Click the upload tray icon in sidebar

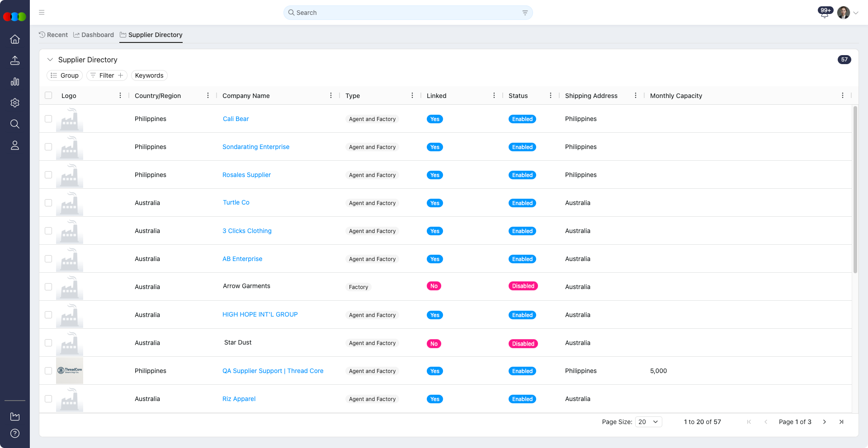pos(15,61)
